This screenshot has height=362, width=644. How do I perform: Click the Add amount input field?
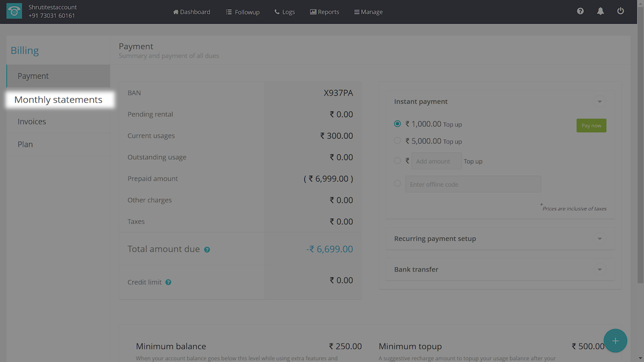coord(436,161)
